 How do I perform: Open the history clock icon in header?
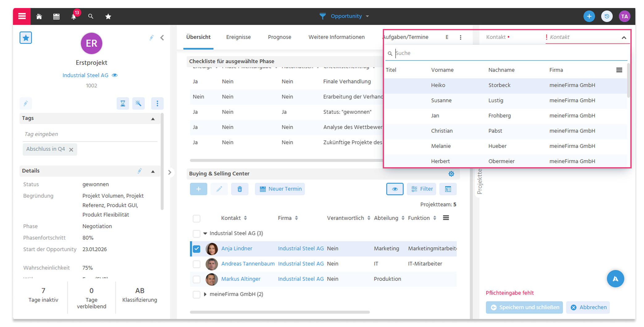pyautogui.click(x=607, y=16)
